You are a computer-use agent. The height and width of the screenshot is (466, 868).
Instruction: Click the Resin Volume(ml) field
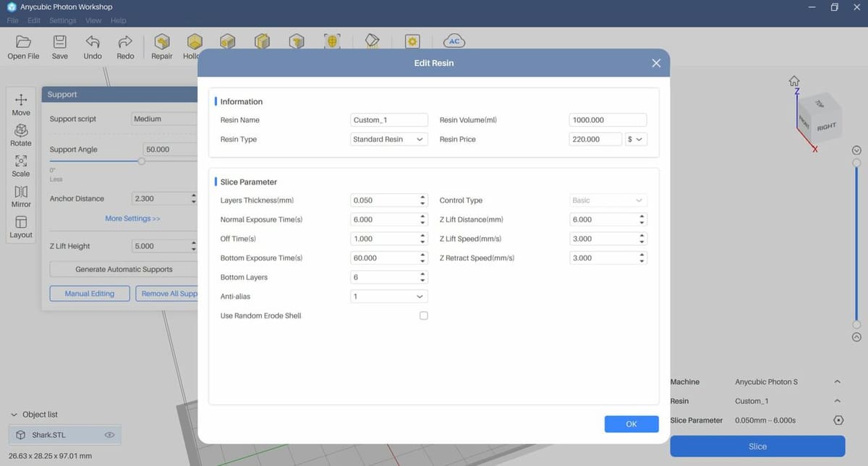click(608, 120)
